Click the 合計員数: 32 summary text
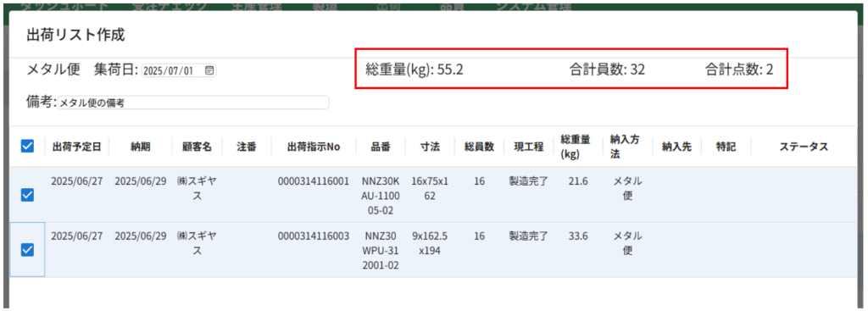The image size is (868, 311). [607, 69]
